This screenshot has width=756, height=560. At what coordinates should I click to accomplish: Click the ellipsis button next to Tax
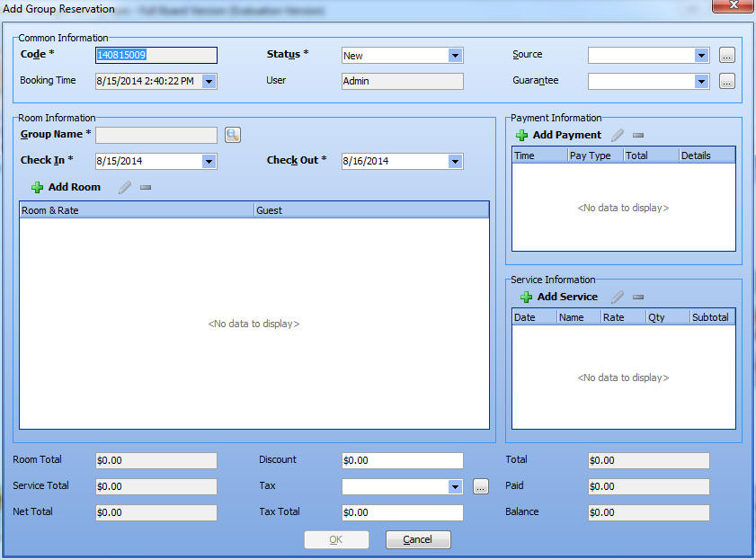pos(481,486)
